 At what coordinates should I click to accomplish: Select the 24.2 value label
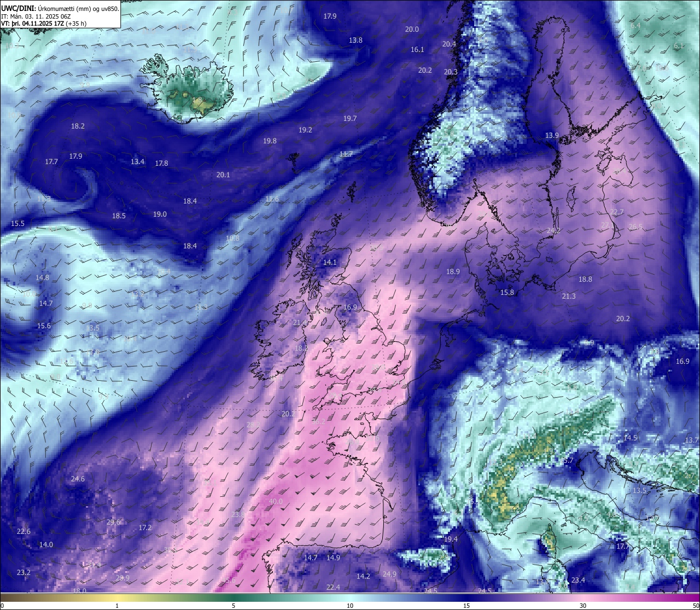coord(553,231)
